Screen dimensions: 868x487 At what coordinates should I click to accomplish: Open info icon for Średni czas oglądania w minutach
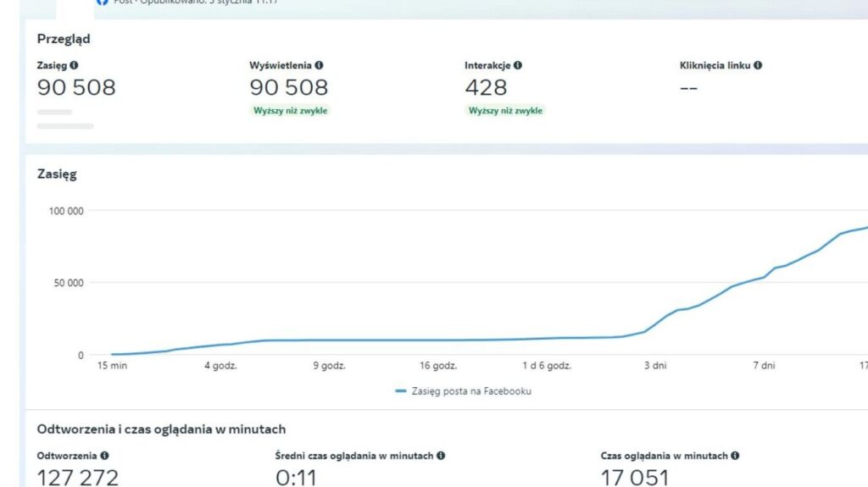coord(441,456)
